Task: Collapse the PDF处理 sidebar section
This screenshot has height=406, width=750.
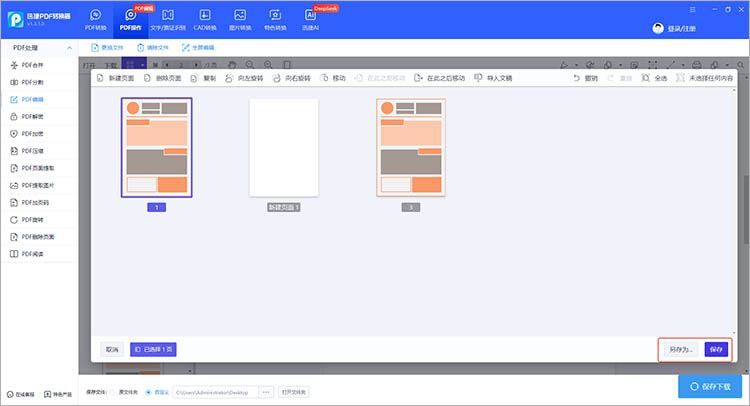Action: (68, 47)
